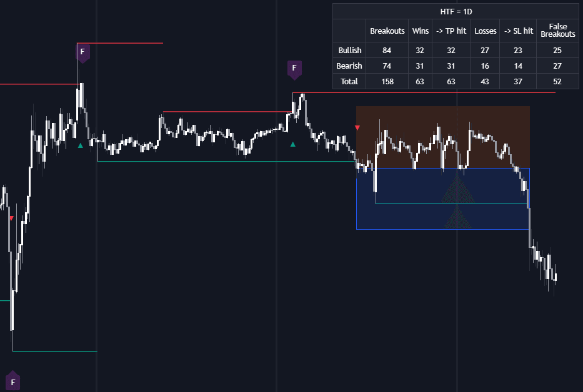Click the Total Wins value 63
The height and width of the screenshot is (392, 583).
tap(420, 81)
